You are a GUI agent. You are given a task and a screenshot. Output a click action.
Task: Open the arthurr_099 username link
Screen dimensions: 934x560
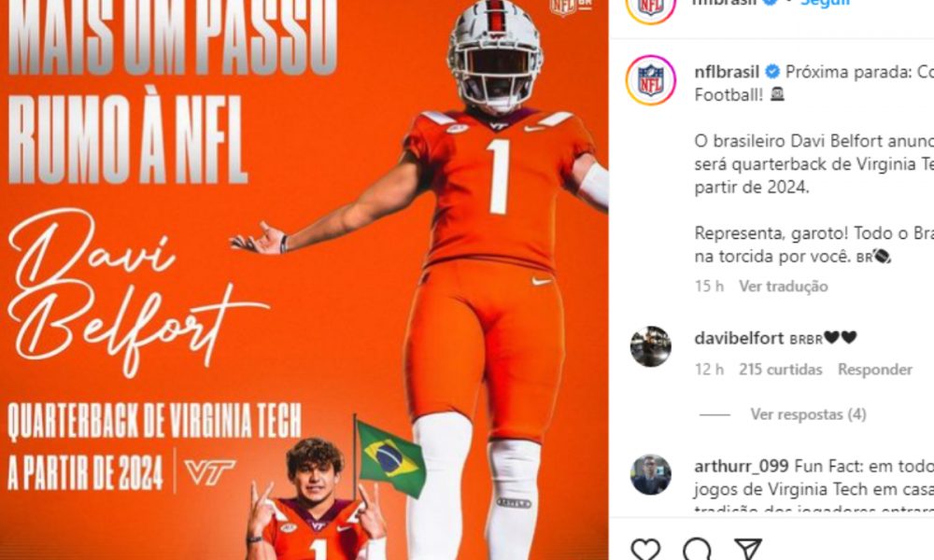pyautogui.click(x=742, y=466)
